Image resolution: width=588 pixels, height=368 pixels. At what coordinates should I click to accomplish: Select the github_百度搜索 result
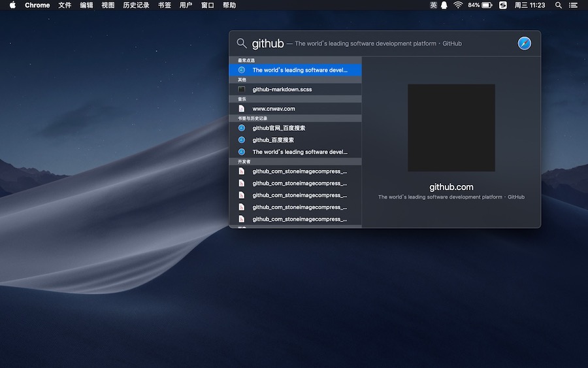295,140
